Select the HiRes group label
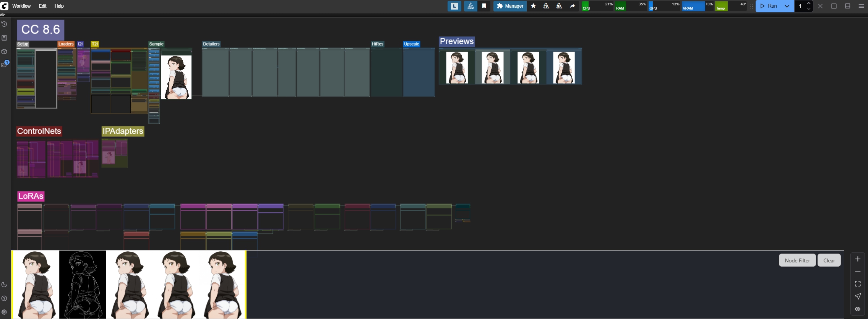Image resolution: width=868 pixels, height=319 pixels. click(378, 44)
